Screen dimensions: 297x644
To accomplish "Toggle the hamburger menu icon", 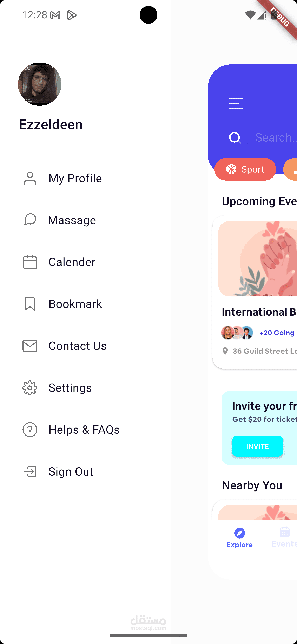I will tap(236, 103).
